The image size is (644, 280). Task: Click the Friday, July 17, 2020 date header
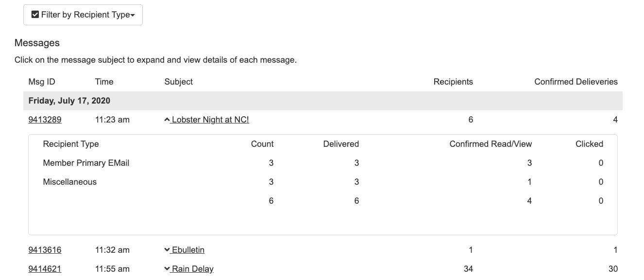click(x=323, y=101)
